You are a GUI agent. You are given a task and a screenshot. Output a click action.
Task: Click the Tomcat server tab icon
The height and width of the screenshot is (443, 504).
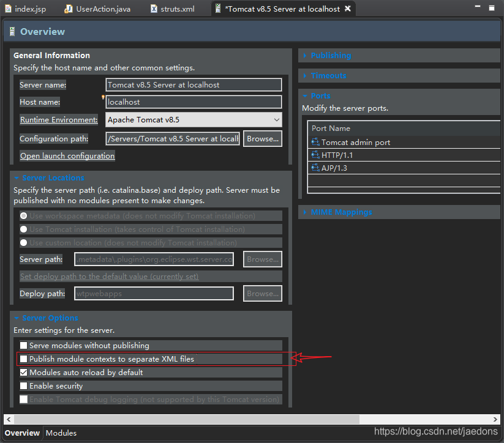[x=218, y=9]
